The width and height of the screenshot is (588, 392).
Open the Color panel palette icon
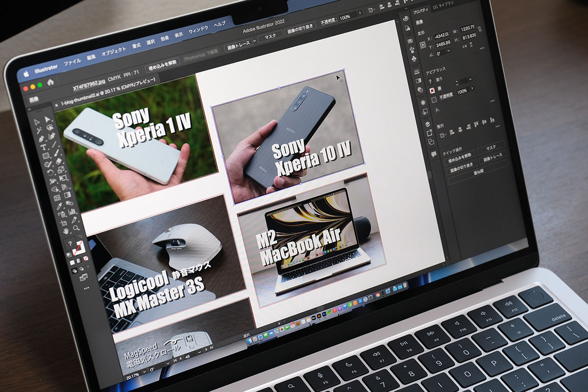tap(405, 18)
